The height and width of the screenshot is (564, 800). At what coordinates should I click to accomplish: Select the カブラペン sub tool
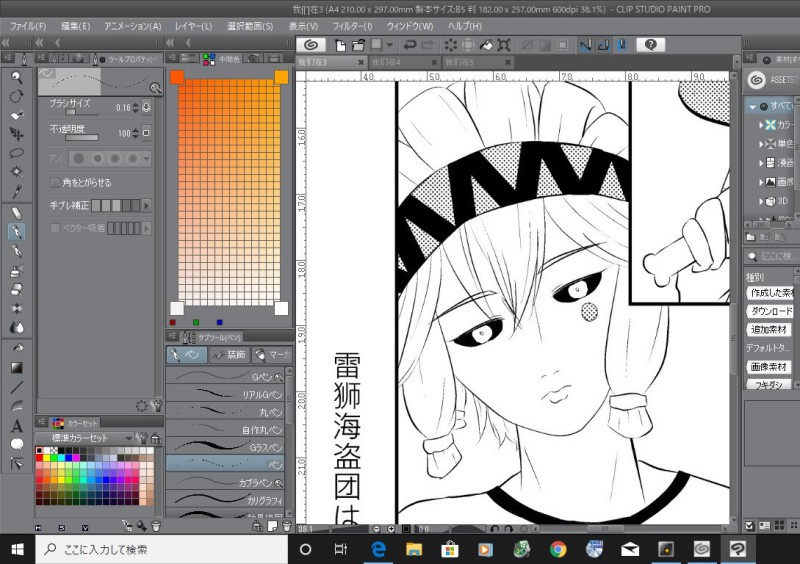[224, 482]
